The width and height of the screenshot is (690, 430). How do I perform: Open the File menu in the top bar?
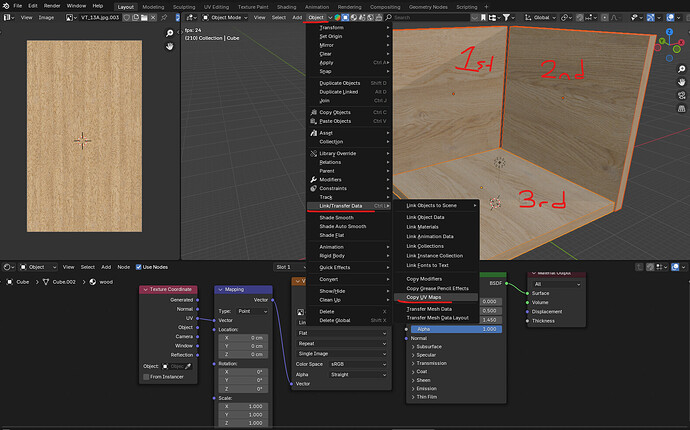pyautogui.click(x=18, y=6)
